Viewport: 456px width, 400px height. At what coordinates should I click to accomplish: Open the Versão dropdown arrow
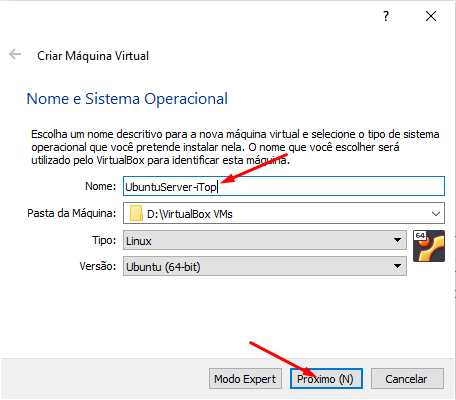coord(397,266)
